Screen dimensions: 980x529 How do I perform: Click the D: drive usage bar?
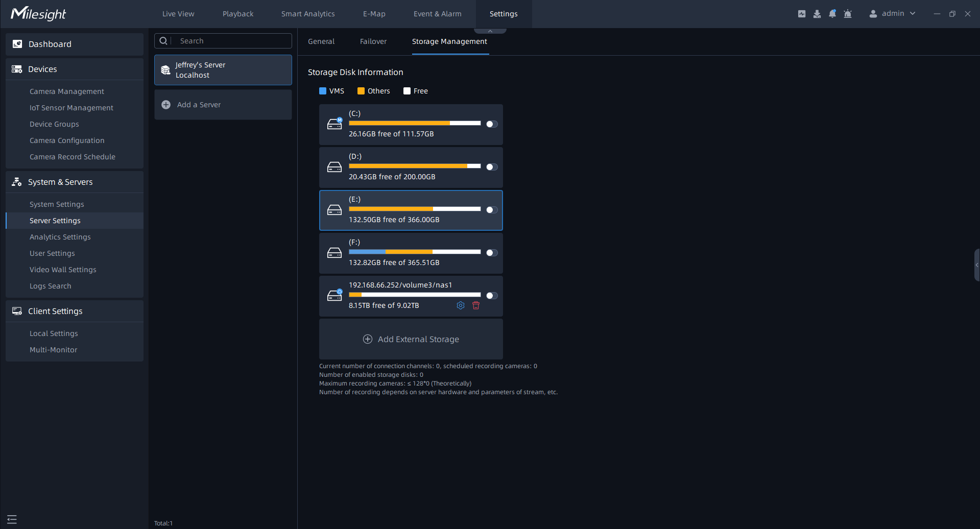click(414, 166)
